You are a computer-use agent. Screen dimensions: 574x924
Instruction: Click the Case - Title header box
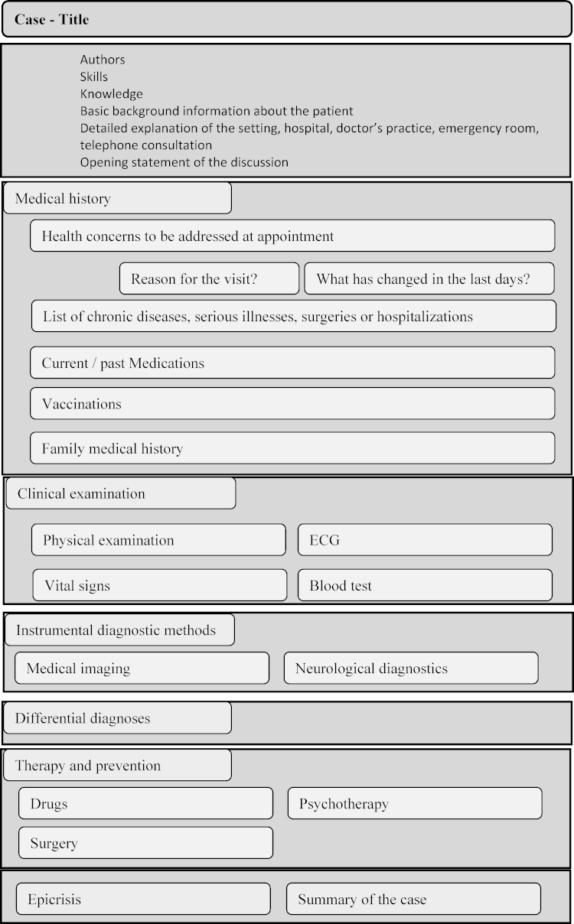[286, 20]
